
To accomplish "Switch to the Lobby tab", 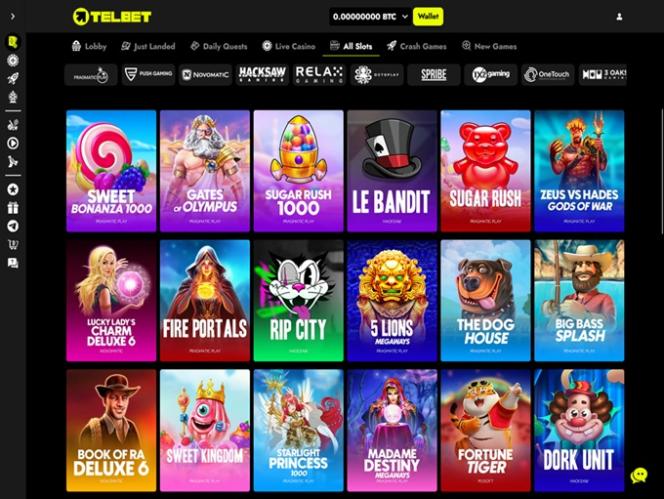I will click(89, 46).
